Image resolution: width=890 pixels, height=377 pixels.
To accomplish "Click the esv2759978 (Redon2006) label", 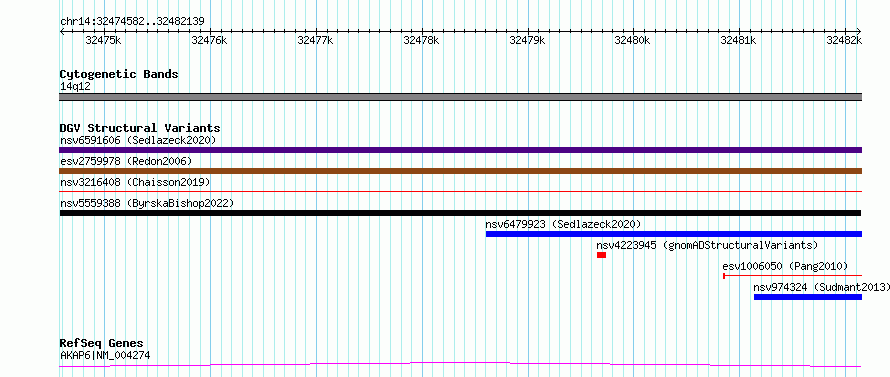I will pos(126,161).
